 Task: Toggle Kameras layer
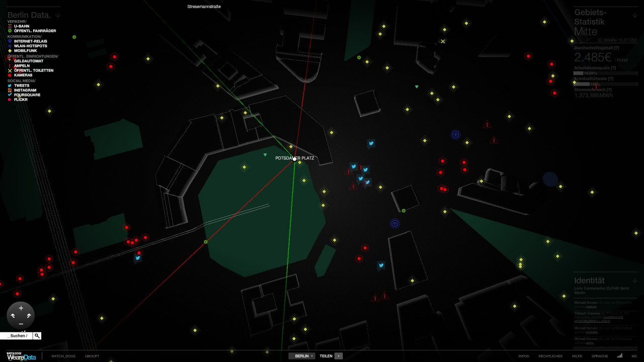click(20, 75)
